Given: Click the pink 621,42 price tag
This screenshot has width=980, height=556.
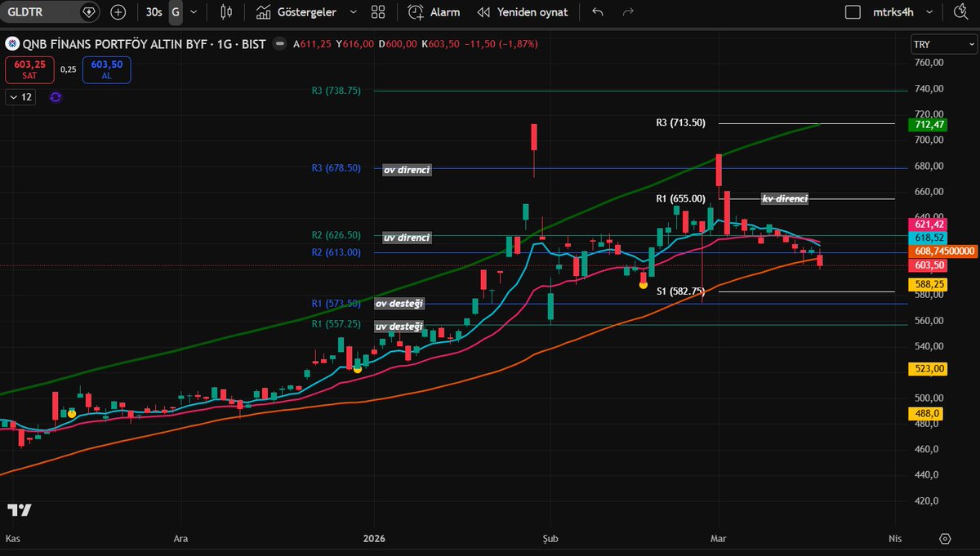Looking at the screenshot, I should 929,225.
